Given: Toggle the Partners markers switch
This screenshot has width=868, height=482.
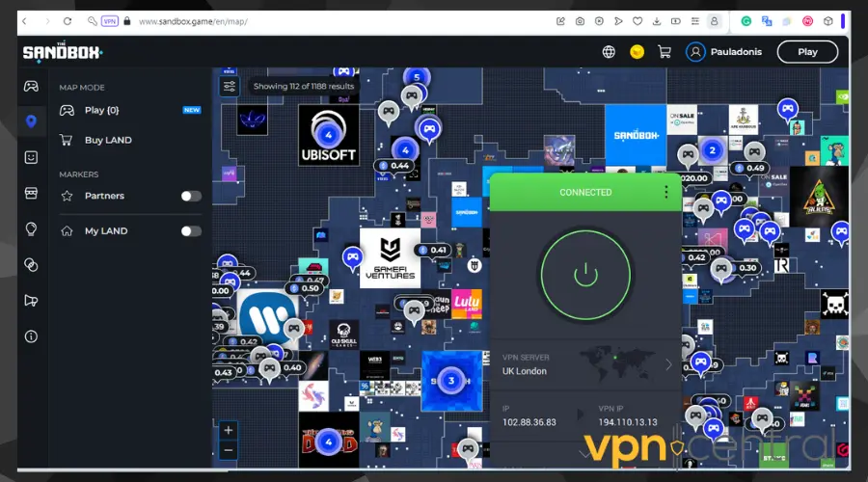Looking at the screenshot, I should tap(191, 196).
